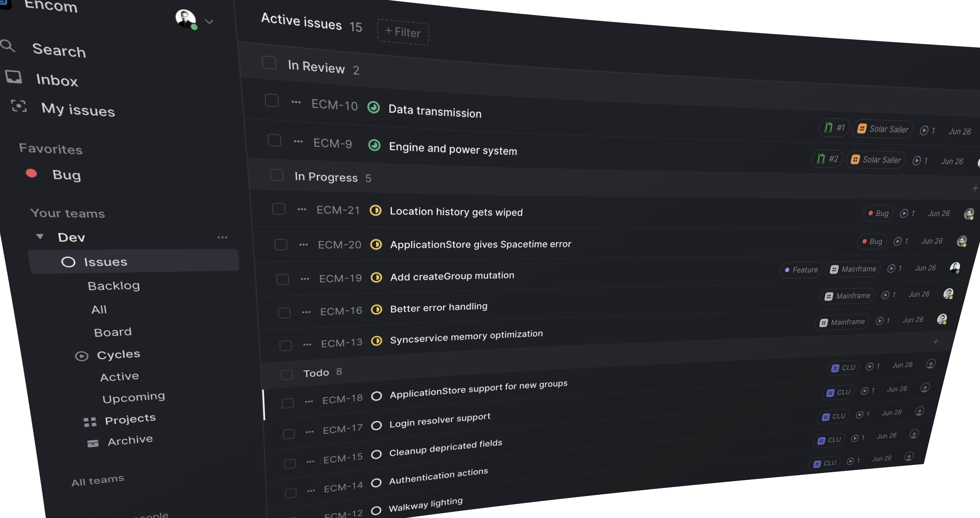Check the ECM-10 Data transmission checkbox
Screen dimensions: 980x518
pos(272,100)
